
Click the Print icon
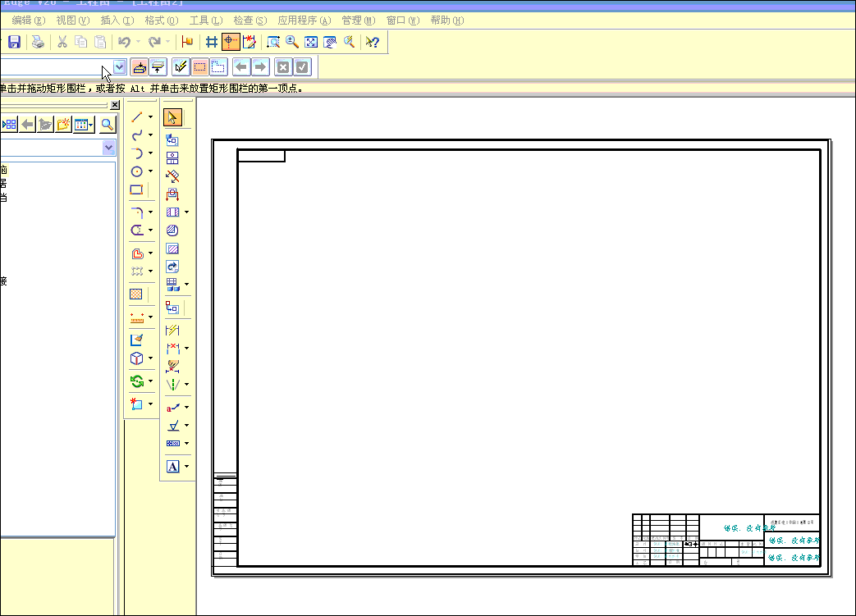click(x=38, y=42)
